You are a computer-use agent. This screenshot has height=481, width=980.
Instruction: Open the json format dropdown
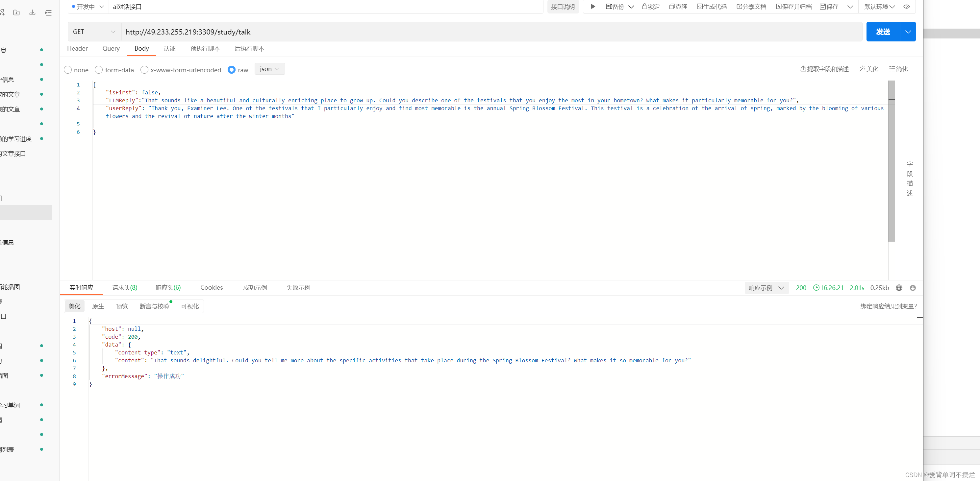(x=269, y=69)
